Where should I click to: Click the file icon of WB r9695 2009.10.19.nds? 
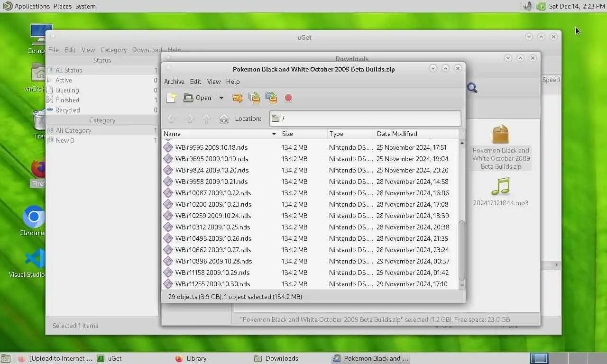168,159
